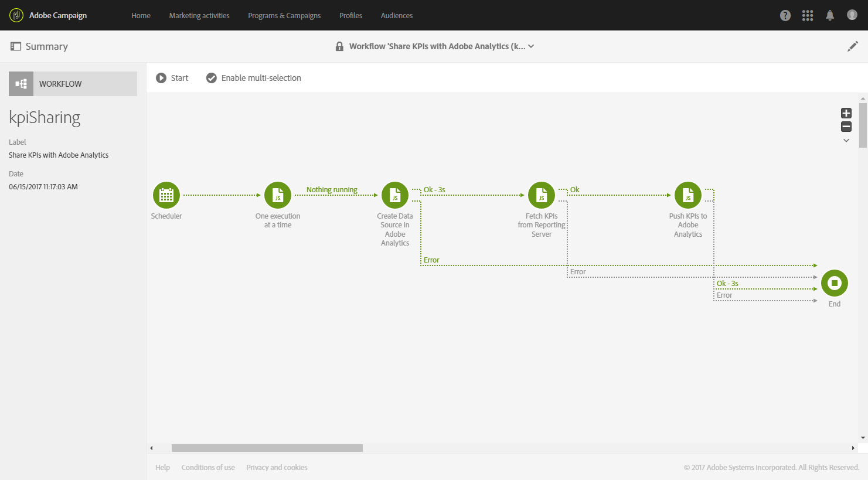The image size is (868, 480).
Task: Click the Summary panel icon
Action: [16, 46]
